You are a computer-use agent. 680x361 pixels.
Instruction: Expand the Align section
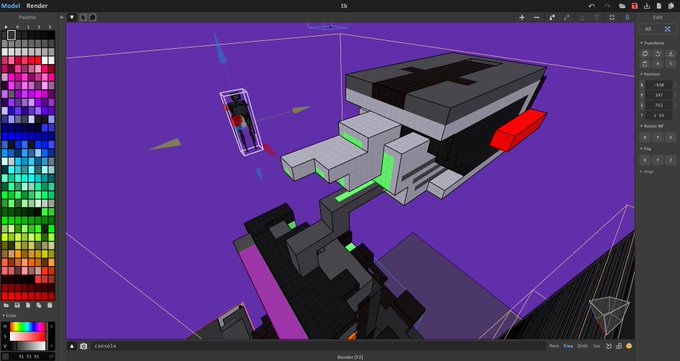(x=647, y=172)
